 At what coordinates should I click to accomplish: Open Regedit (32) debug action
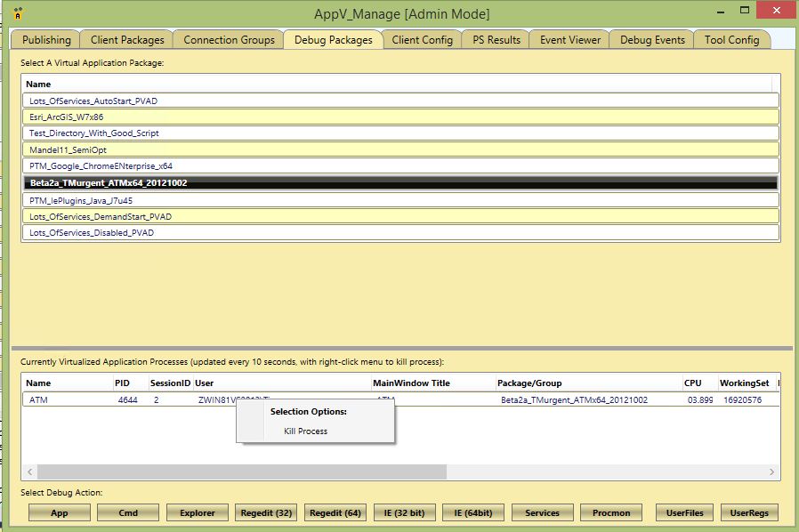pos(266,512)
